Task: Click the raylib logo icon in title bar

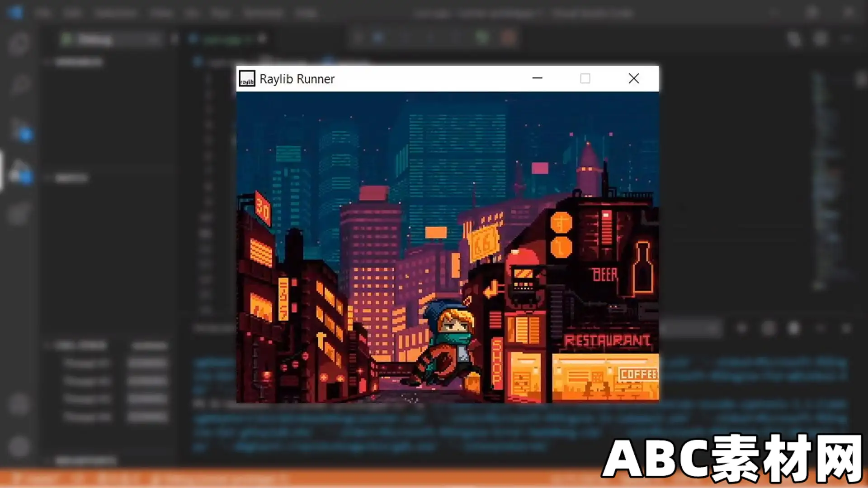Action: tap(247, 79)
